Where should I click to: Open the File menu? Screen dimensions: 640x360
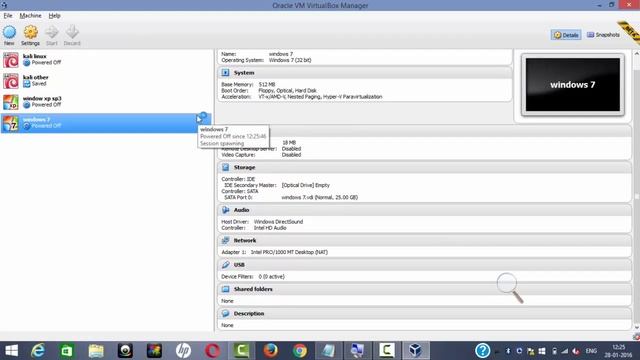8,16
